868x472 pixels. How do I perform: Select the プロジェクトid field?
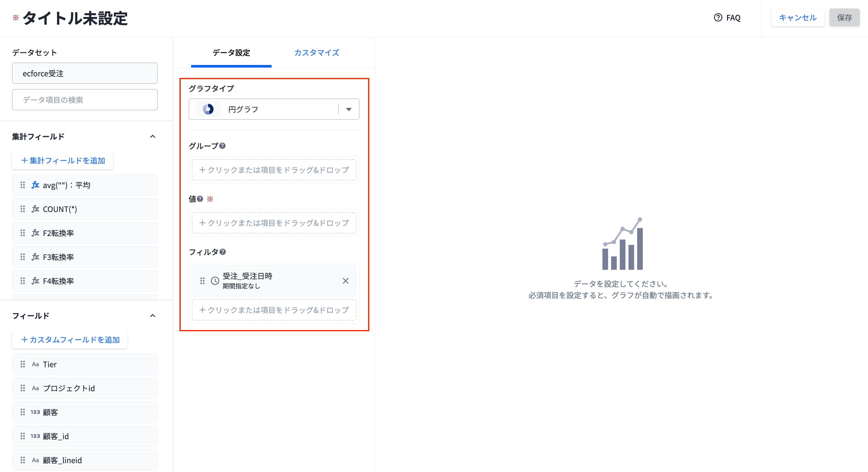pyautogui.click(x=85, y=388)
